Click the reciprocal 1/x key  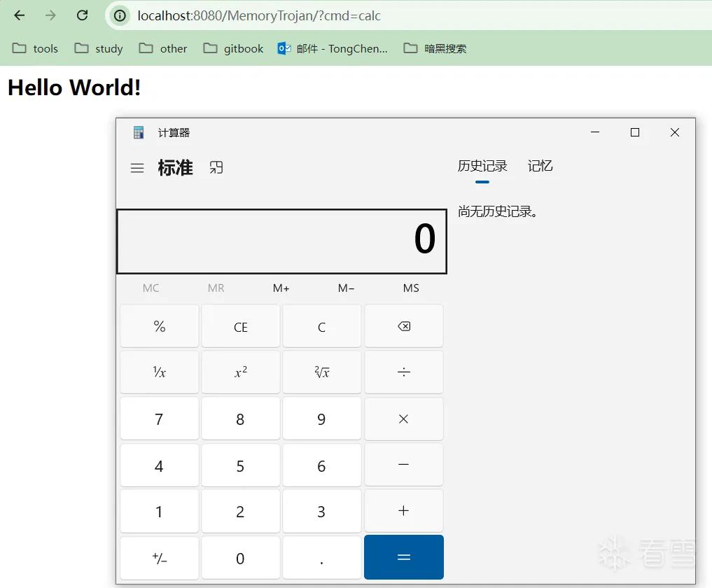[x=160, y=372]
